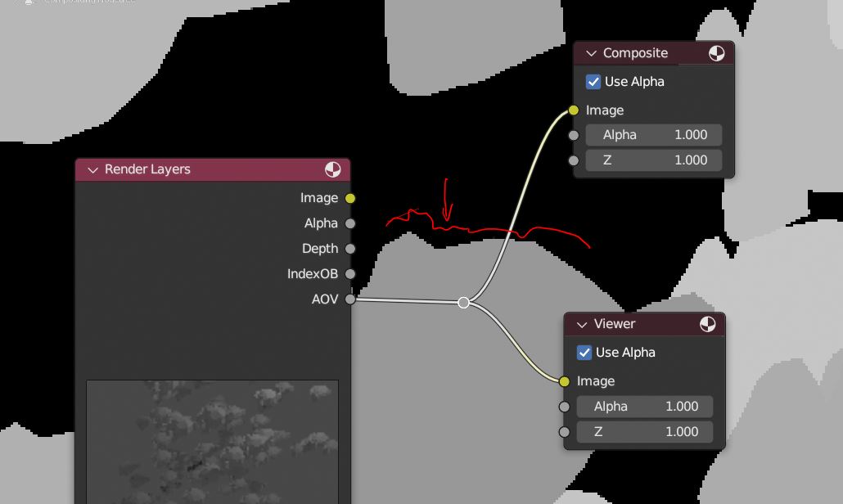Click the Depth output socket on Render Layers
The height and width of the screenshot is (504, 843).
pos(350,249)
